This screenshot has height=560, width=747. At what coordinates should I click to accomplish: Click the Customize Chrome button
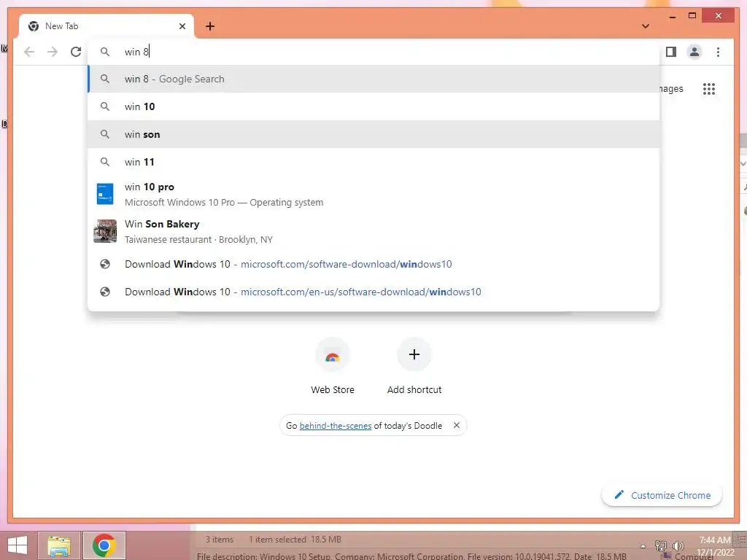coord(662,495)
